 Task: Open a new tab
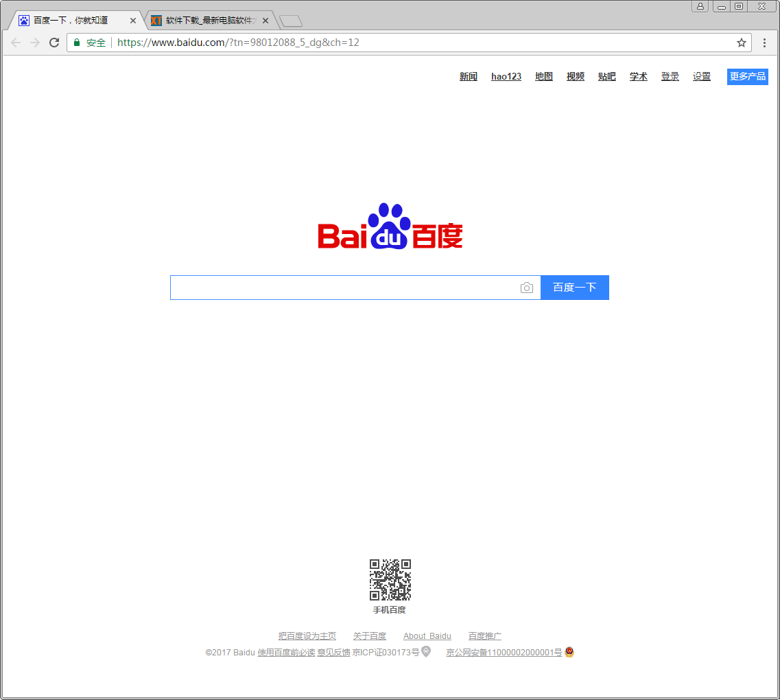tap(291, 21)
